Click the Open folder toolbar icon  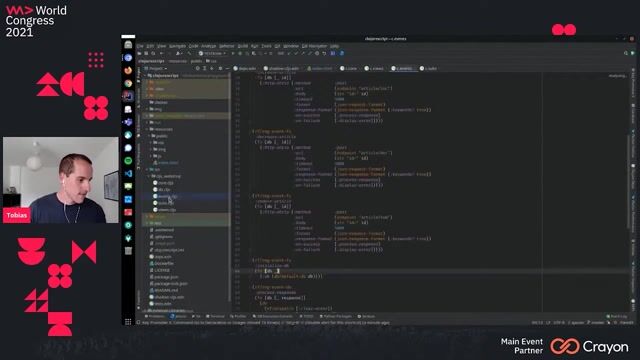(140, 53)
